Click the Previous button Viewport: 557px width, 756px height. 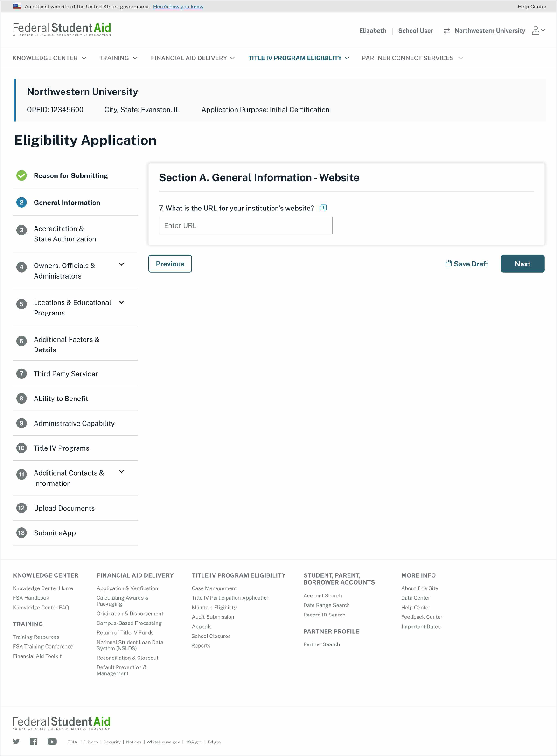(170, 264)
